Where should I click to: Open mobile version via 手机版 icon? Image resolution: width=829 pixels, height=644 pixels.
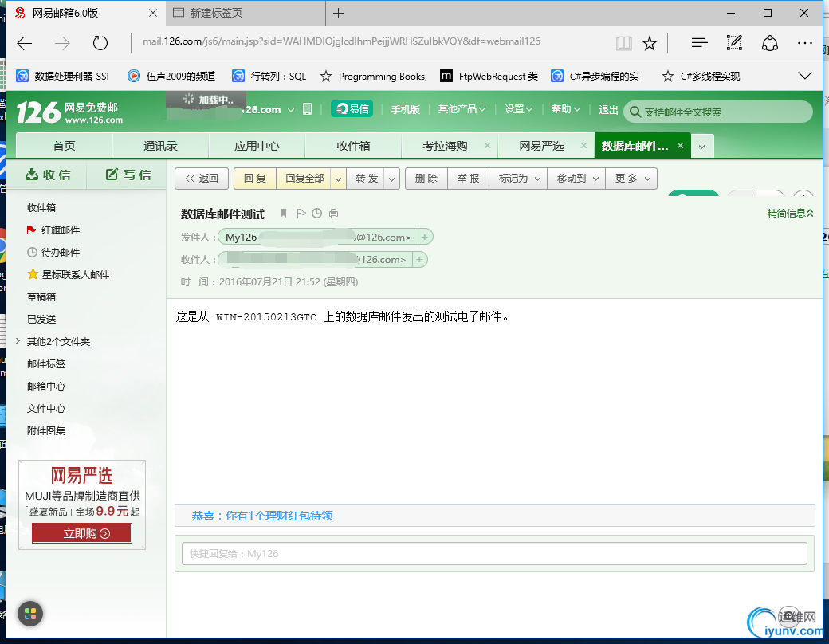[x=406, y=109]
